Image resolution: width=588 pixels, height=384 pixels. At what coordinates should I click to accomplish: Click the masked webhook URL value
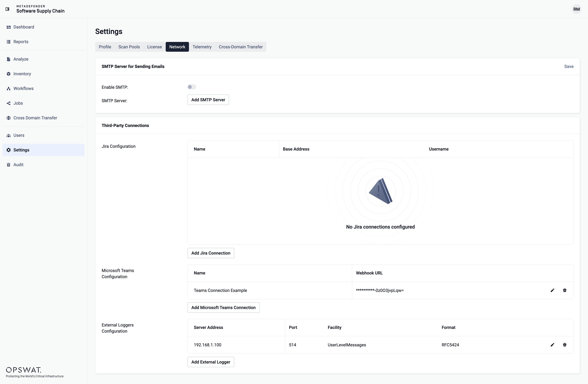380,291
